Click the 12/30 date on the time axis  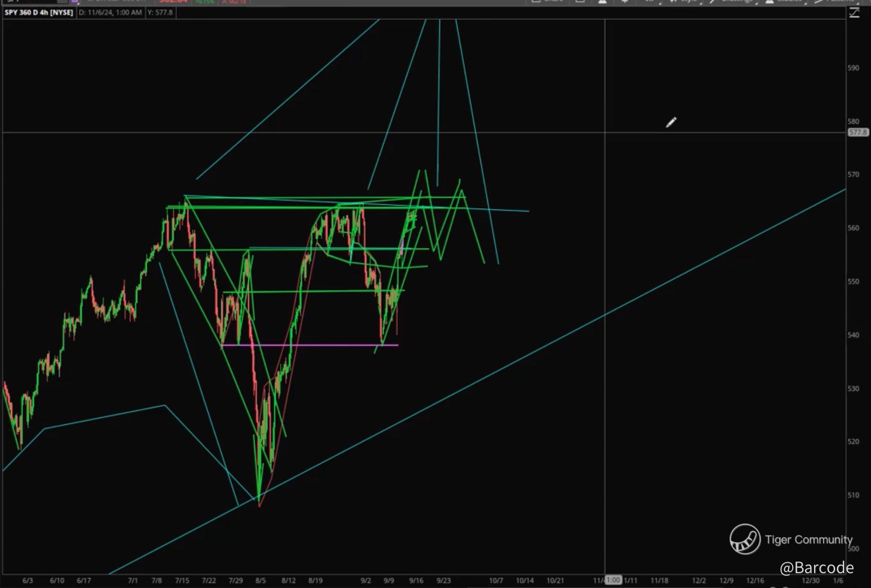pyautogui.click(x=811, y=581)
